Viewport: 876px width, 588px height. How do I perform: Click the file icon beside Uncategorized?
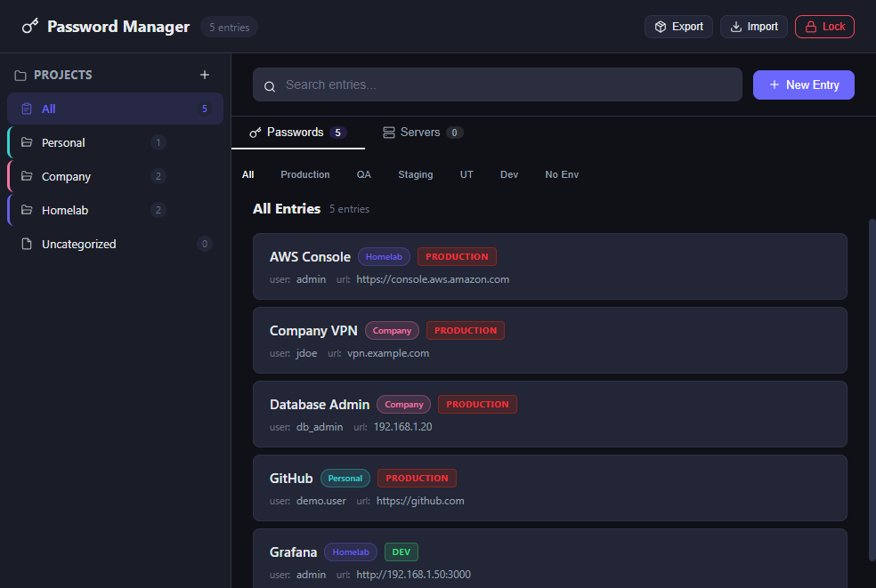(x=26, y=244)
